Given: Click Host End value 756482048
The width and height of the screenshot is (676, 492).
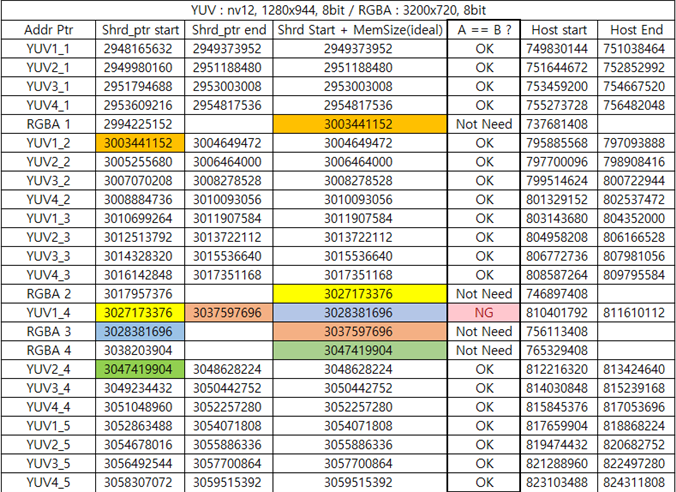Looking at the screenshot, I should 634,105.
